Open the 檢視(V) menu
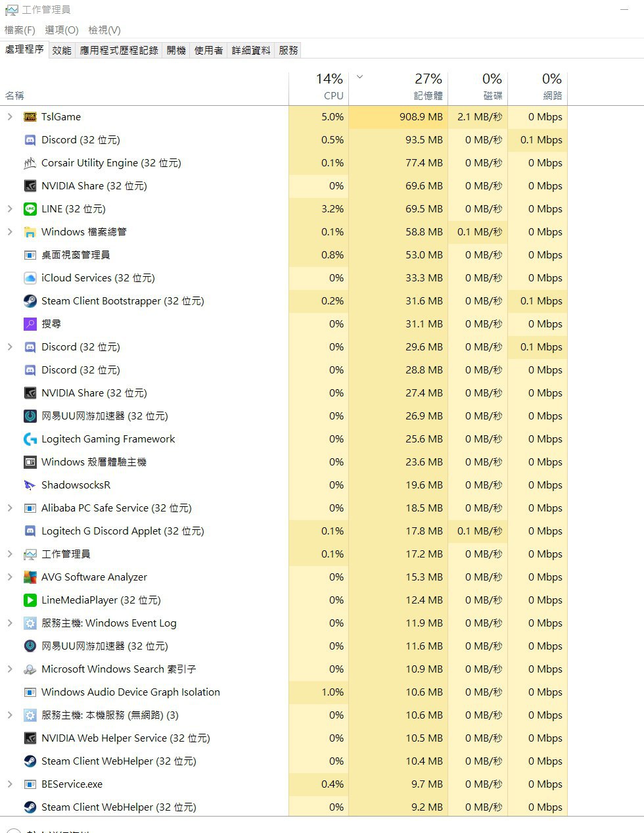 tap(104, 30)
